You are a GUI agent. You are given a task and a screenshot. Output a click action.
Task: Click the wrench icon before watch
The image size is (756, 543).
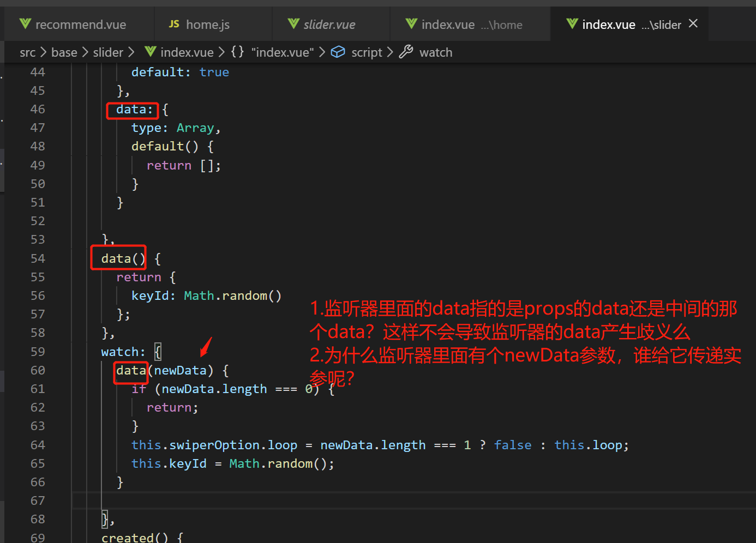(x=406, y=52)
